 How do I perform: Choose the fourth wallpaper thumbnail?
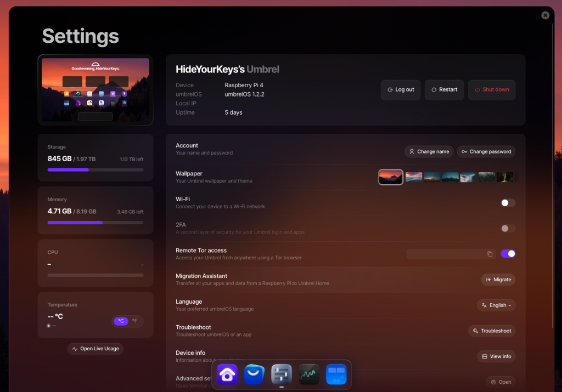coord(450,177)
